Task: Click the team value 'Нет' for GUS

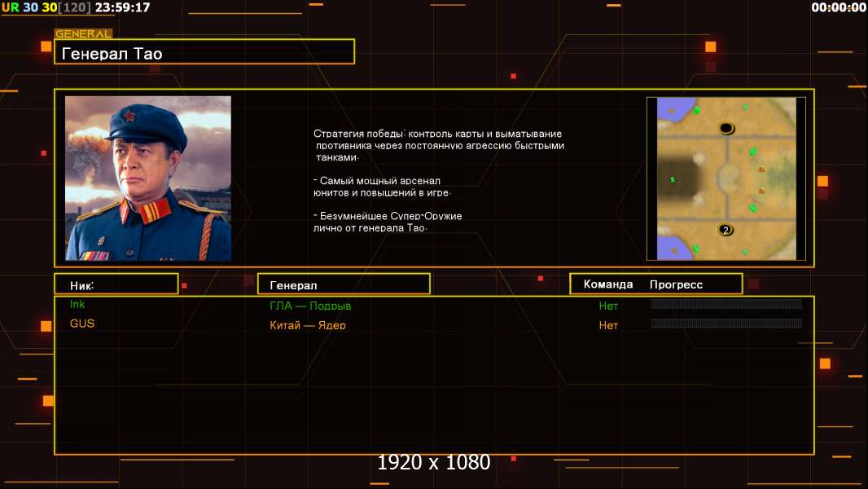Action: (608, 326)
